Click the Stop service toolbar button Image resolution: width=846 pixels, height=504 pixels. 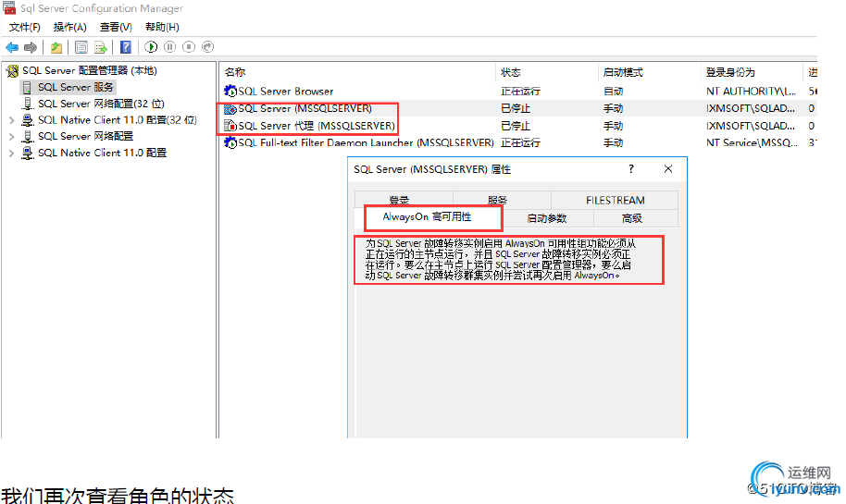tap(189, 47)
